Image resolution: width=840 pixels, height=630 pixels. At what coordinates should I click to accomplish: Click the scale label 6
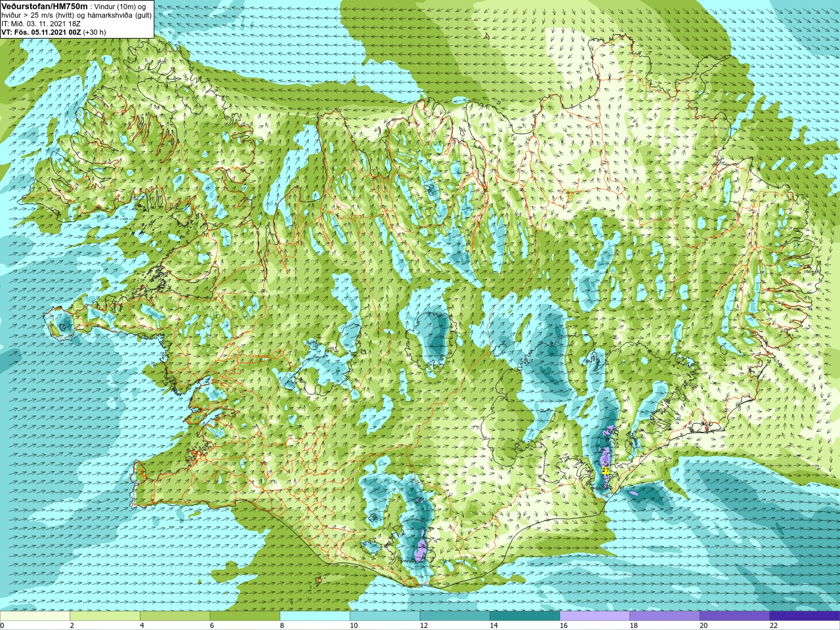[212, 625]
